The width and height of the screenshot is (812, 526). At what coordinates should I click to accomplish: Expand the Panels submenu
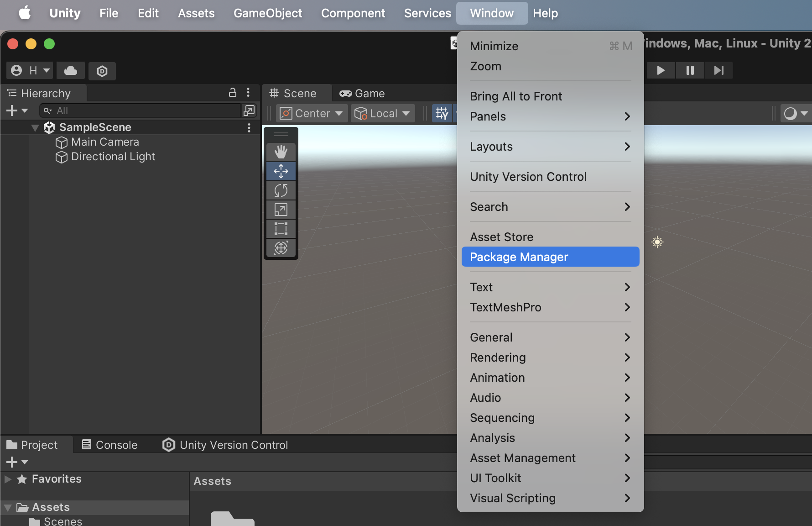point(551,116)
